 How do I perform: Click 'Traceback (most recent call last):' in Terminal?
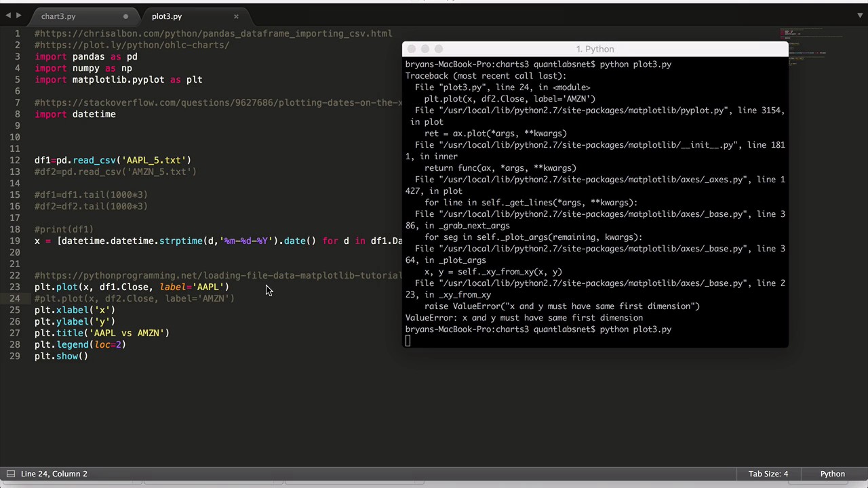tap(486, 76)
